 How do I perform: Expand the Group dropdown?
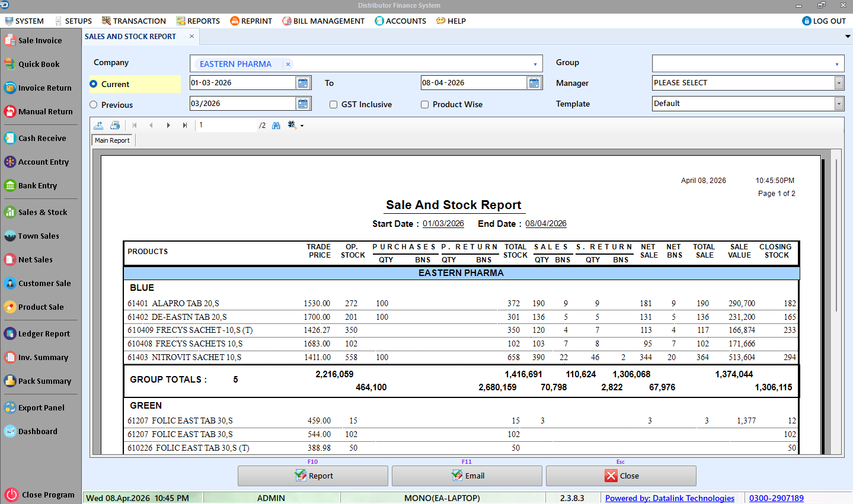tap(836, 64)
